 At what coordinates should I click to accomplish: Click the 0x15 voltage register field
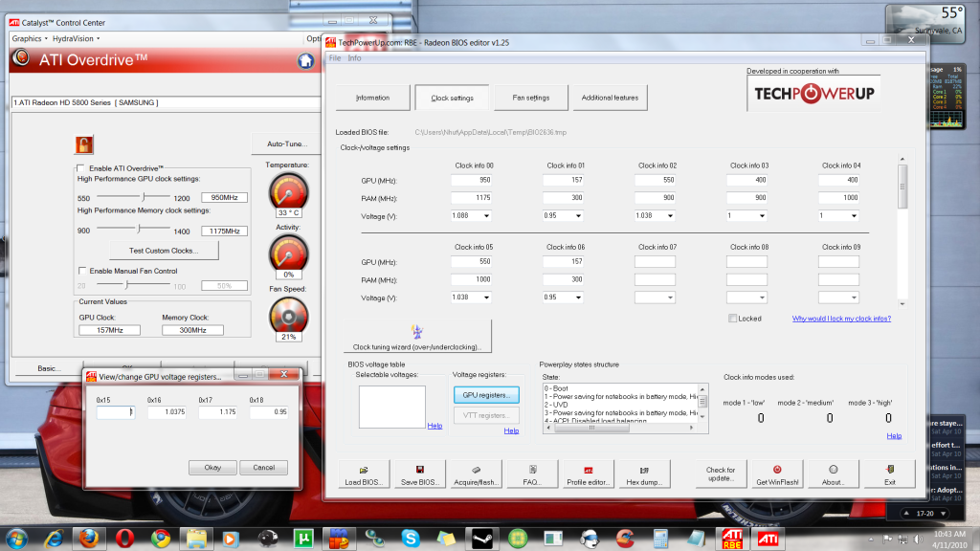115,412
